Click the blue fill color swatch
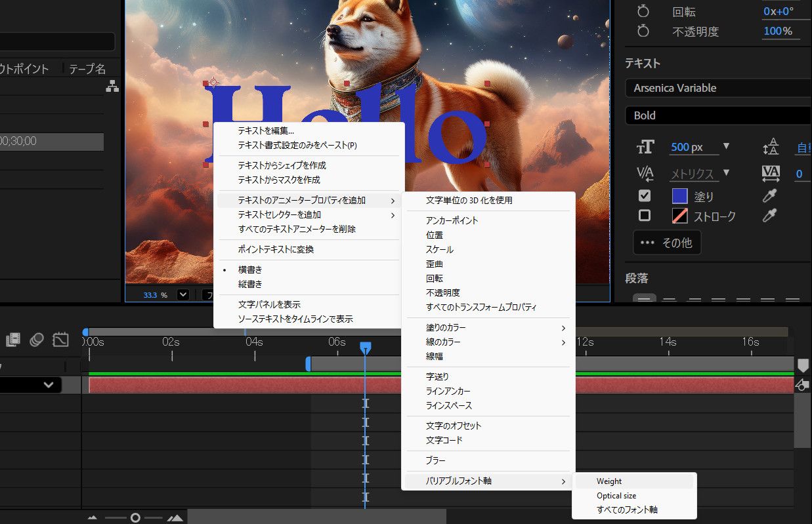 tap(680, 195)
